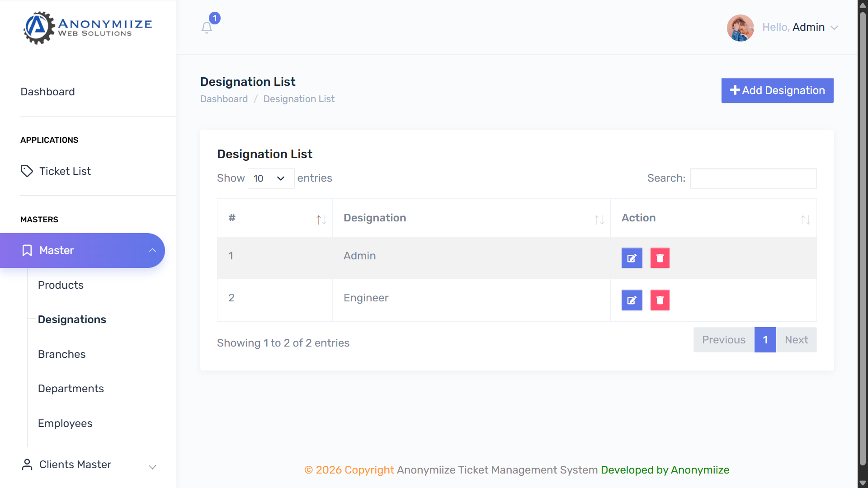Open Employees under Master
Image resolution: width=868 pixels, height=488 pixels.
(65, 423)
